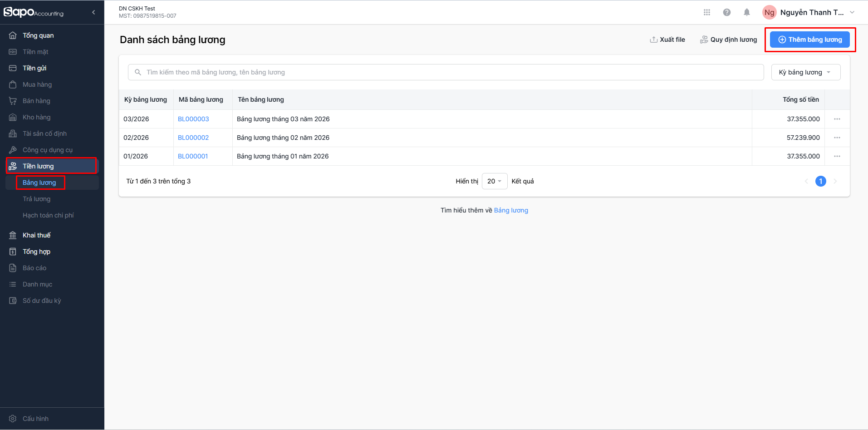868x430 pixels.
Task: Open the notifications bell
Action: click(747, 12)
